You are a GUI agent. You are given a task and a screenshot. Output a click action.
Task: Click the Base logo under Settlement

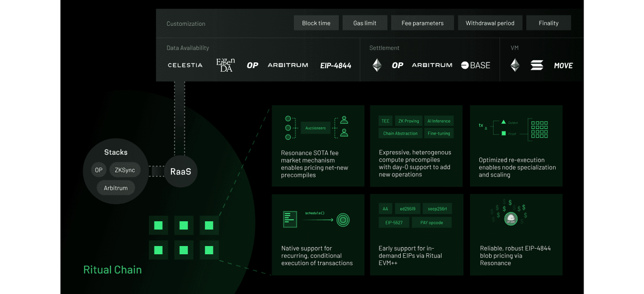click(x=476, y=66)
